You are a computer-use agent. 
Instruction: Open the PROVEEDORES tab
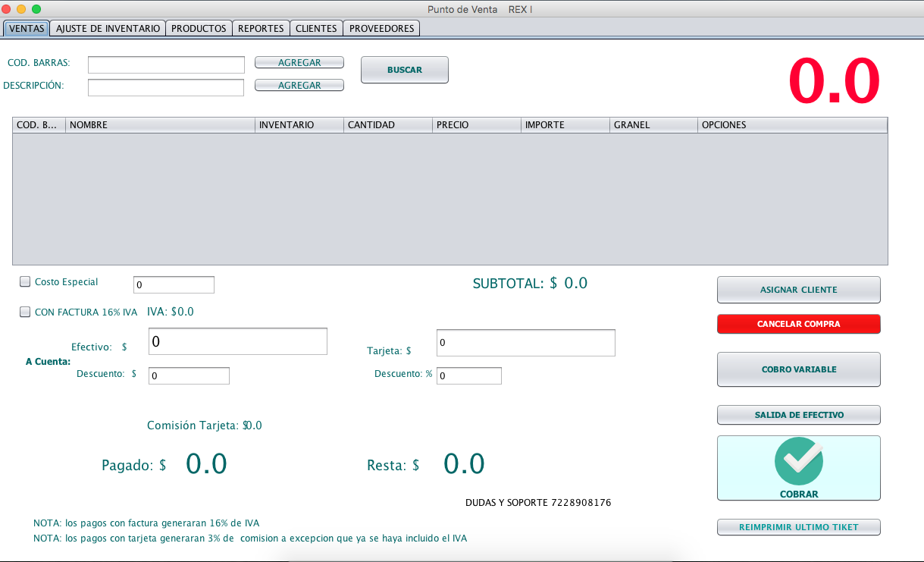click(x=381, y=28)
